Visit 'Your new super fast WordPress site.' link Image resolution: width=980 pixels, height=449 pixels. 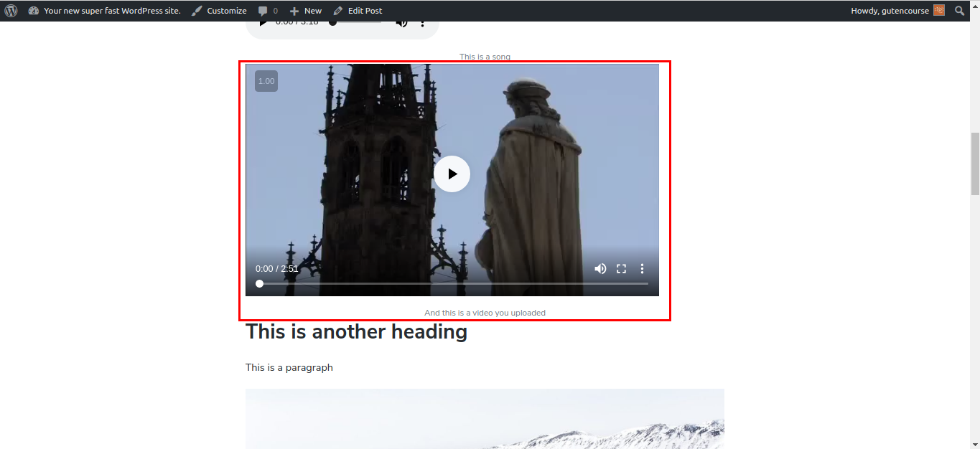click(112, 11)
